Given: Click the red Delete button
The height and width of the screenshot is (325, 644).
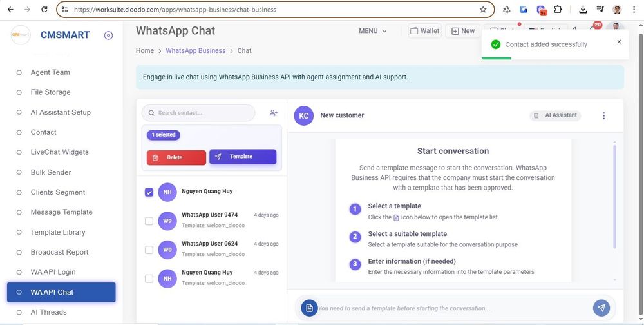Looking at the screenshot, I should [x=176, y=157].
